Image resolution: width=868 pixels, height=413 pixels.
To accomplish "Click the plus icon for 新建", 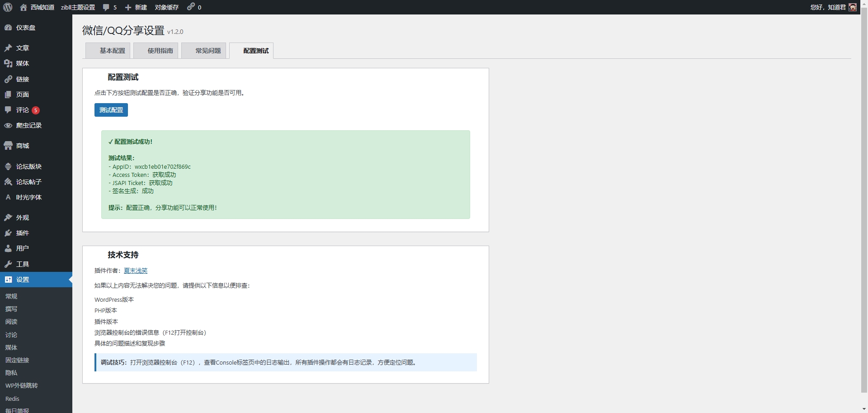I will click(x=128, y=7).
